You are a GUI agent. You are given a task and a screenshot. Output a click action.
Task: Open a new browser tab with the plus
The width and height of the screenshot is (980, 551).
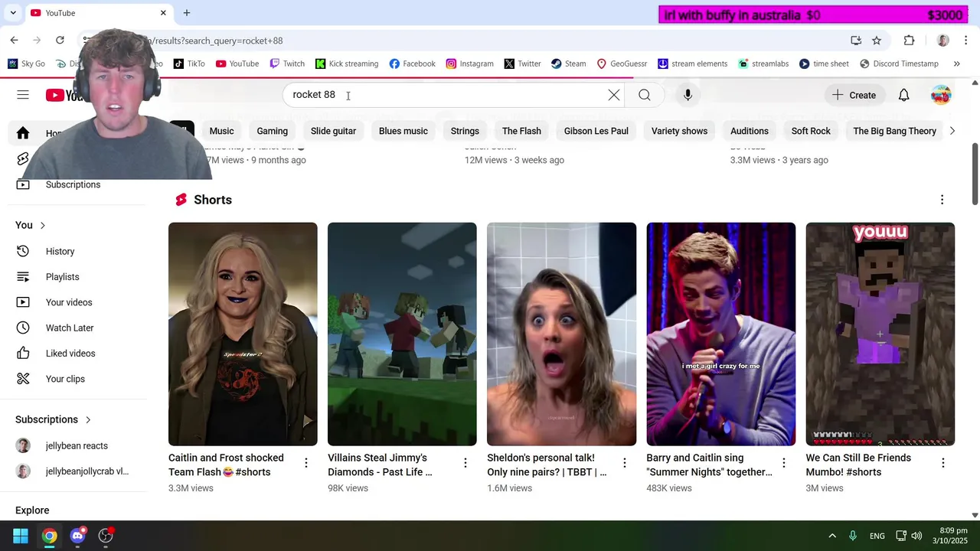187,13
